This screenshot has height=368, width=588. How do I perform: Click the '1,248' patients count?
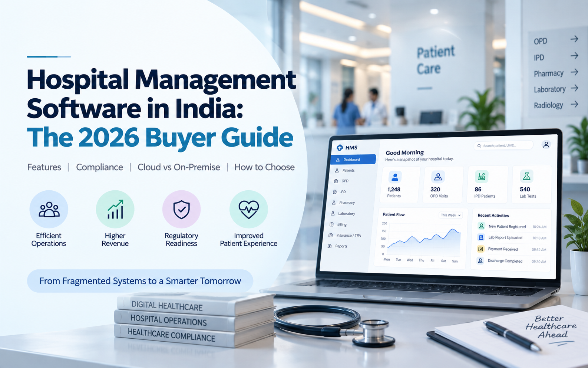click(394, 189)
